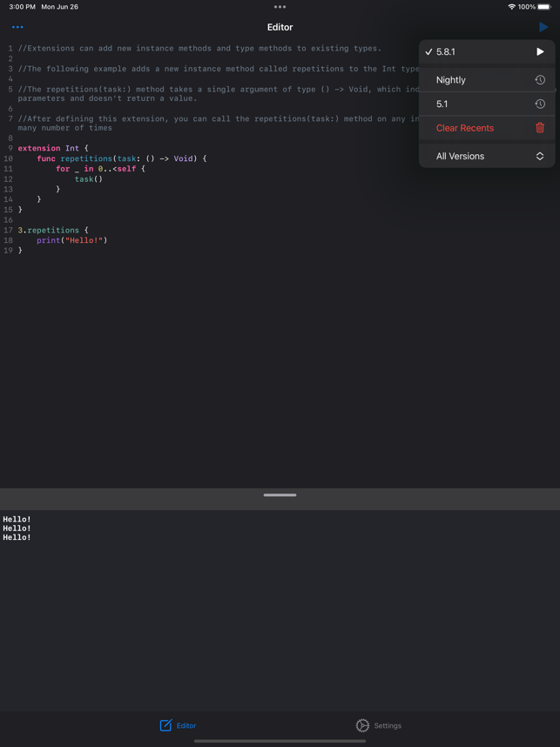This screenshot has height=747, width=560.
Task: Expand the All Versions submenu
Action: 487,156
